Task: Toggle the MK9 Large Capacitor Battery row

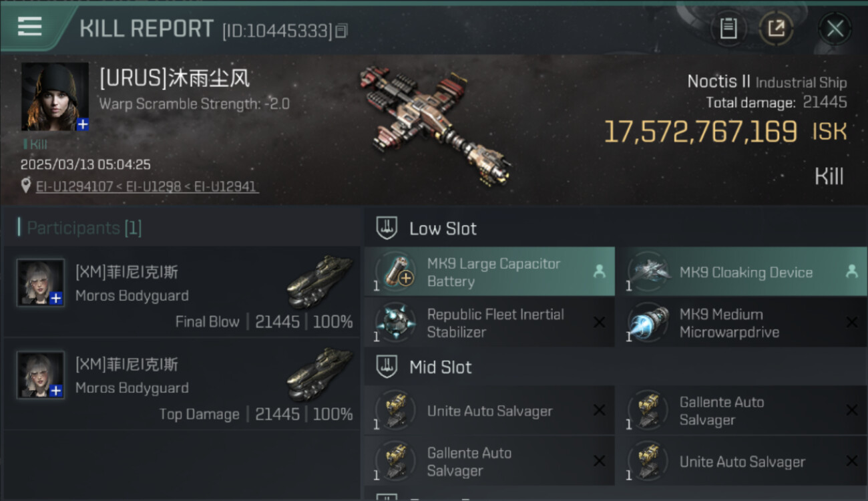Action: 489,272
